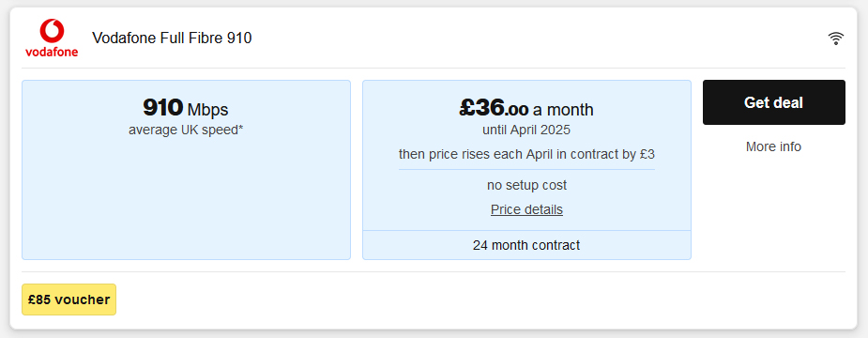The image size is (868, 338).
Task: Click the Vodafone Full Fibre 910 title
Action: point(172,38)
